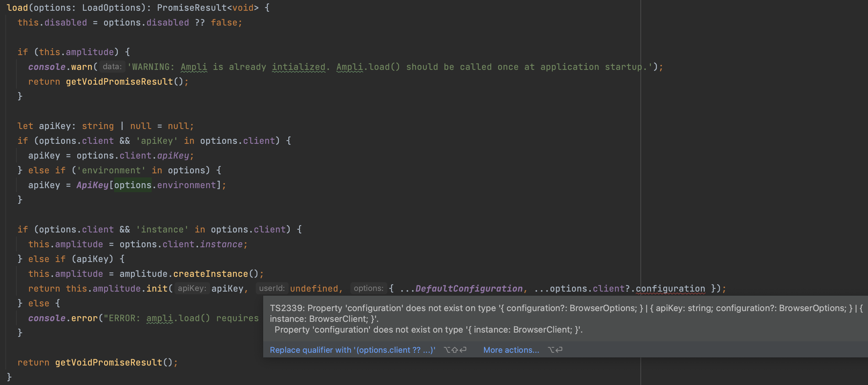
Task: Click the LoadOptions type in method signature
Action: tap(111, 7)
